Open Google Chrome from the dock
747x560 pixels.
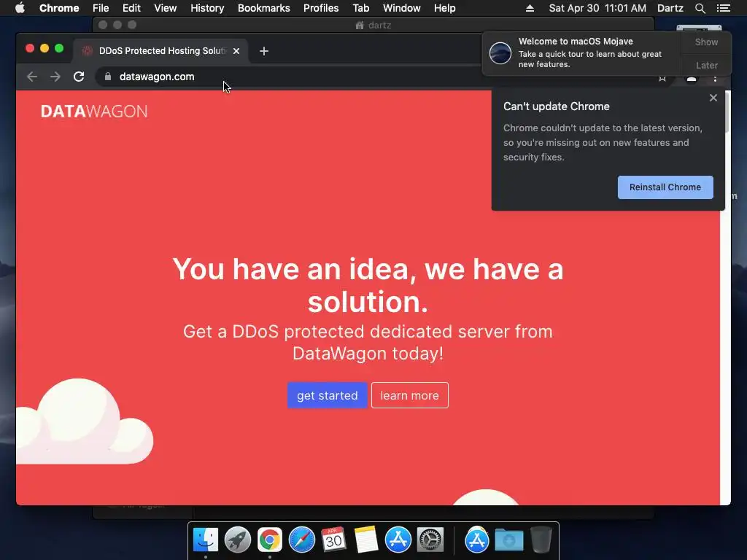click(x=270, y=540)
